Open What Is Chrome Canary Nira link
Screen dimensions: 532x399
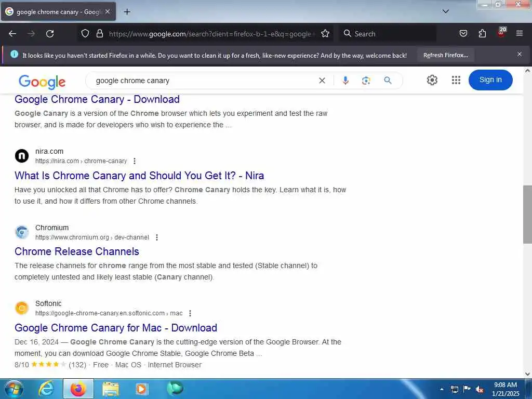(139, 176)
